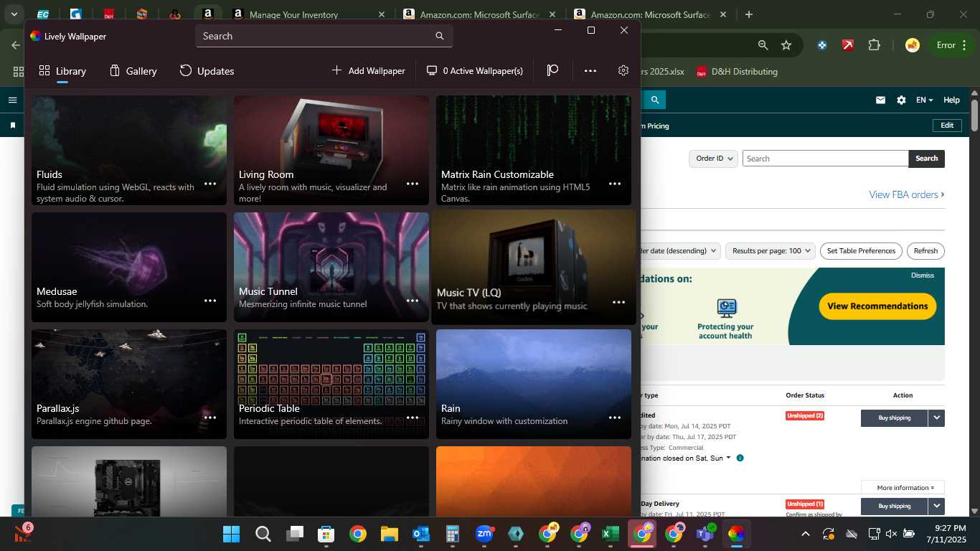980x551 pixels.
Task: Click the Edit button on the Amazon page
Action: click(947, 126)
